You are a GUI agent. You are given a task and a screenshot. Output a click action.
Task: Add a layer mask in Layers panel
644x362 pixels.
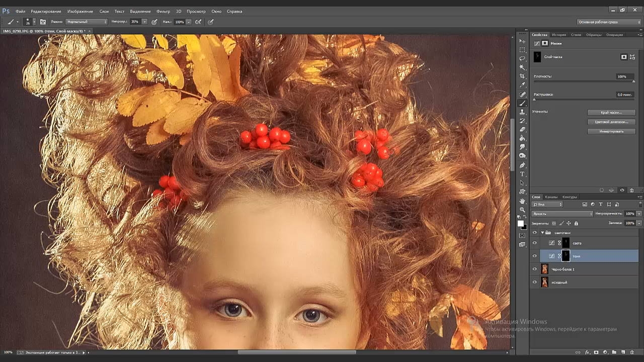(x=596, y=352)
